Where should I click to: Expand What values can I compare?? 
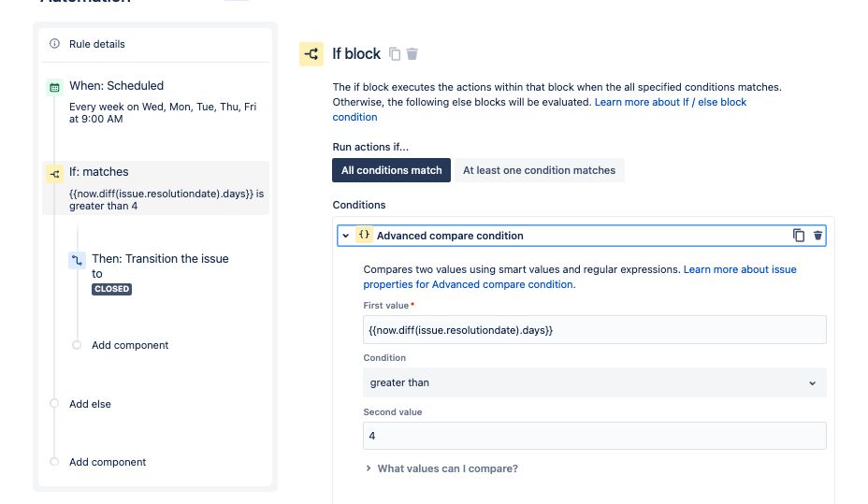pyautogui.click(x=446, y=468)
